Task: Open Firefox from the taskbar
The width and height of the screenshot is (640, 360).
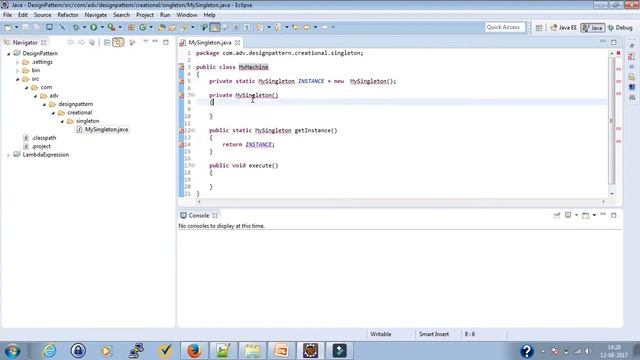Action: tap(194, 351)
